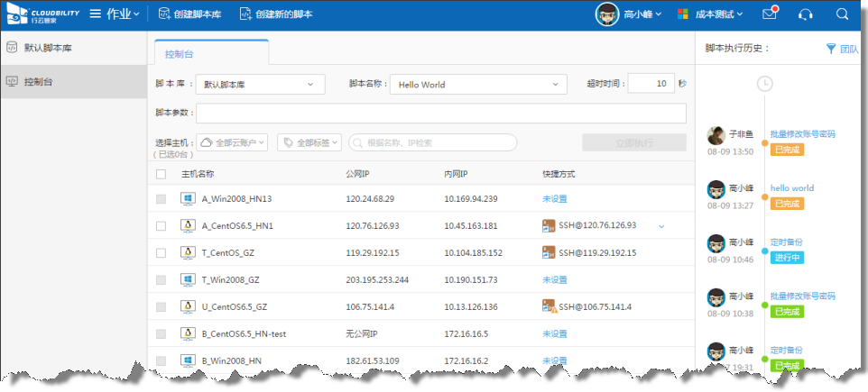Click the search magnifier icon in header
Image resolution: width=868 pixels, height=392 pixels.
[x=842, y=14]
